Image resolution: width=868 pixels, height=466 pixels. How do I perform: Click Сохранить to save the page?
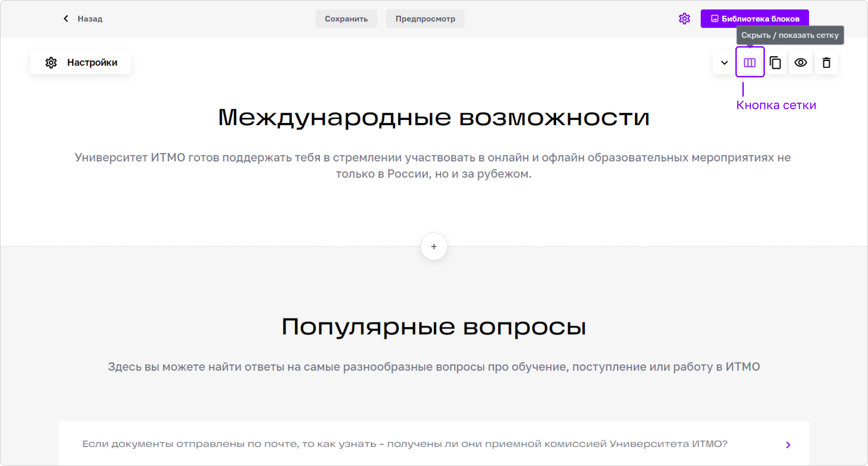coord(346,18)
